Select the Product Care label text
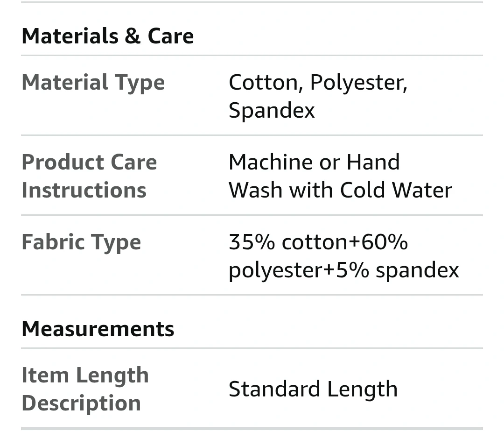Screen dimensions: 504x431 click(89, 163)
